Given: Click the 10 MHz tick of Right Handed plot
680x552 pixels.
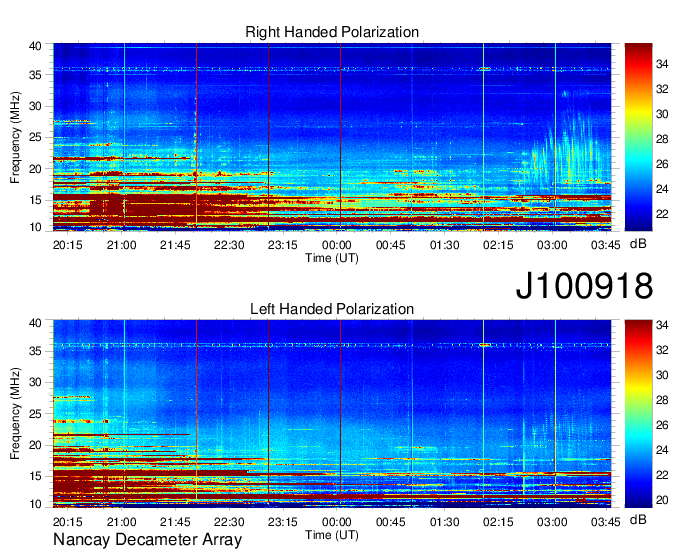Looking at the screenshot, I should tap(35, 227).
